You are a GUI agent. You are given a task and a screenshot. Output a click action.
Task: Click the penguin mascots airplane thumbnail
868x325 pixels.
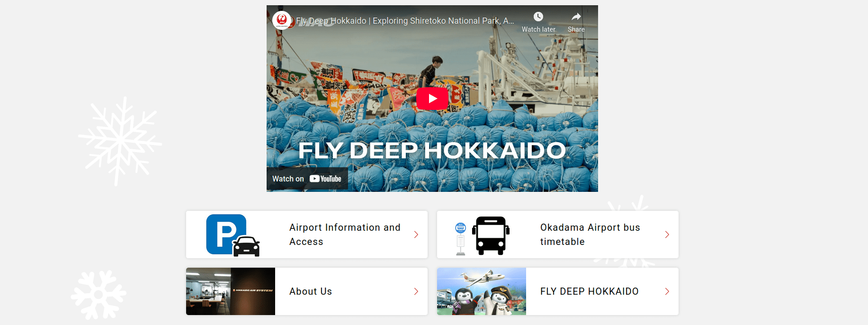tap(481, 291)
